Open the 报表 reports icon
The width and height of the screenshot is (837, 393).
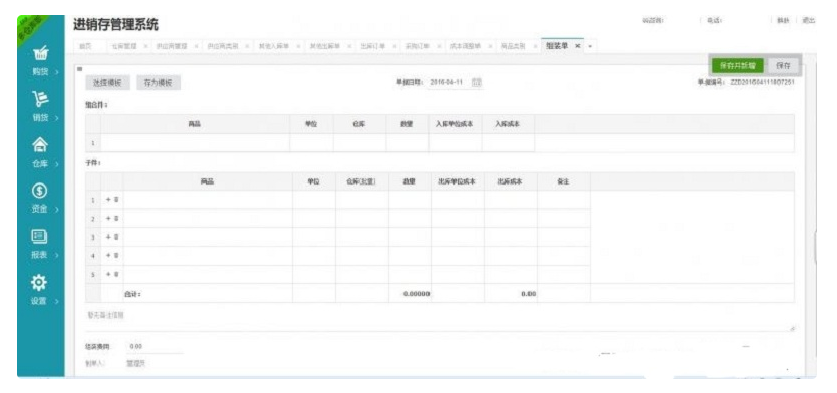[x=40, y=237]
